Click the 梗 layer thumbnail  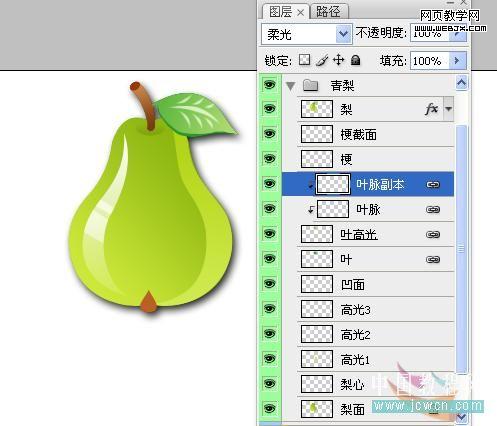317,159
